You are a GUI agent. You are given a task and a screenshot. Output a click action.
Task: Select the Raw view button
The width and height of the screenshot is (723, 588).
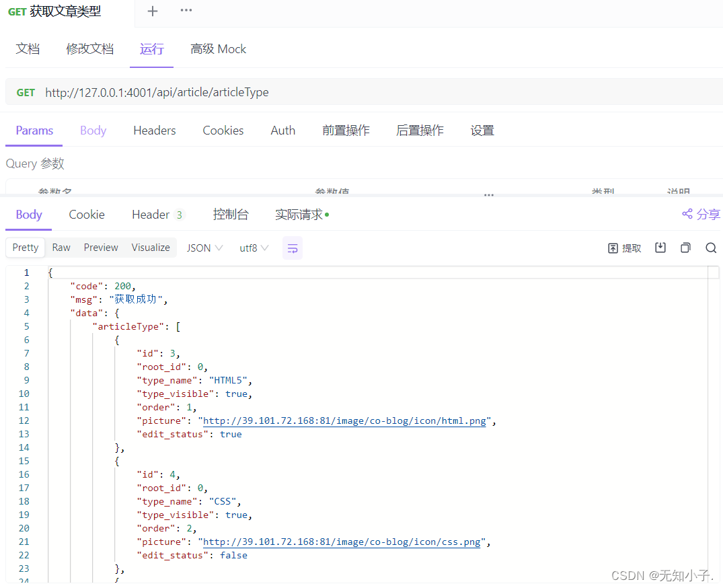point(61,248)
